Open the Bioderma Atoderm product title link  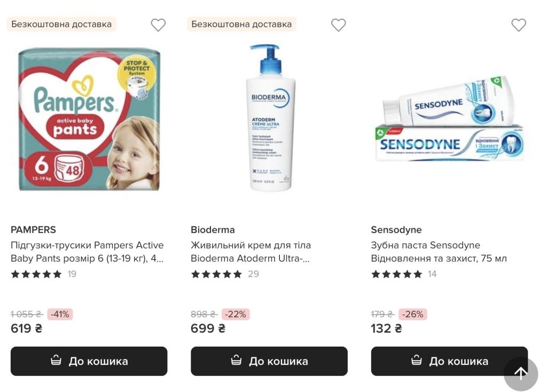pyautogui.click(x=251, y=252)
